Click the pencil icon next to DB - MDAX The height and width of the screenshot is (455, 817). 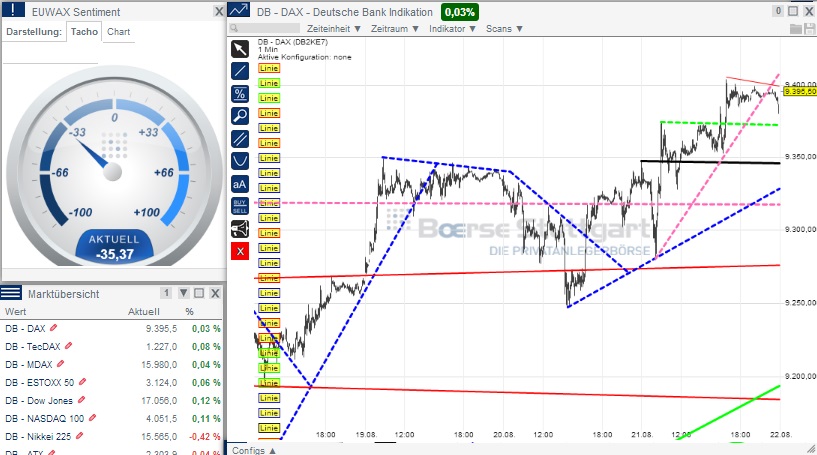click(x=60, y=364)
